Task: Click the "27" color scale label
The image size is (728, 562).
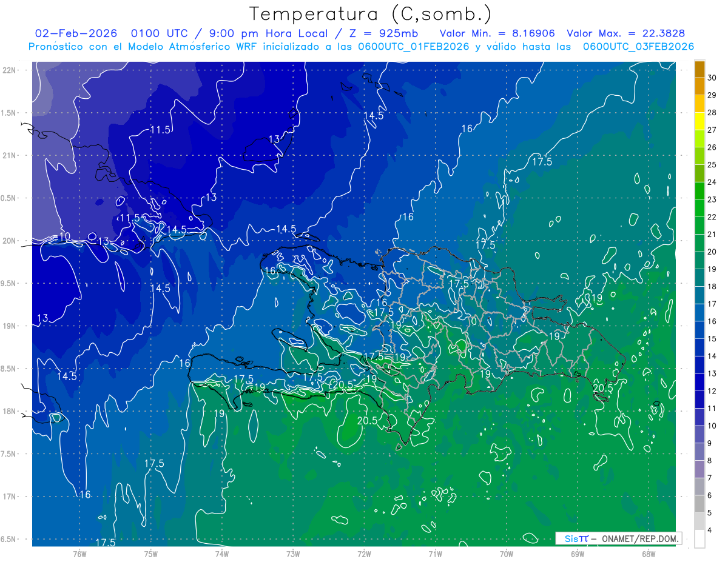Action: [712, 130]
